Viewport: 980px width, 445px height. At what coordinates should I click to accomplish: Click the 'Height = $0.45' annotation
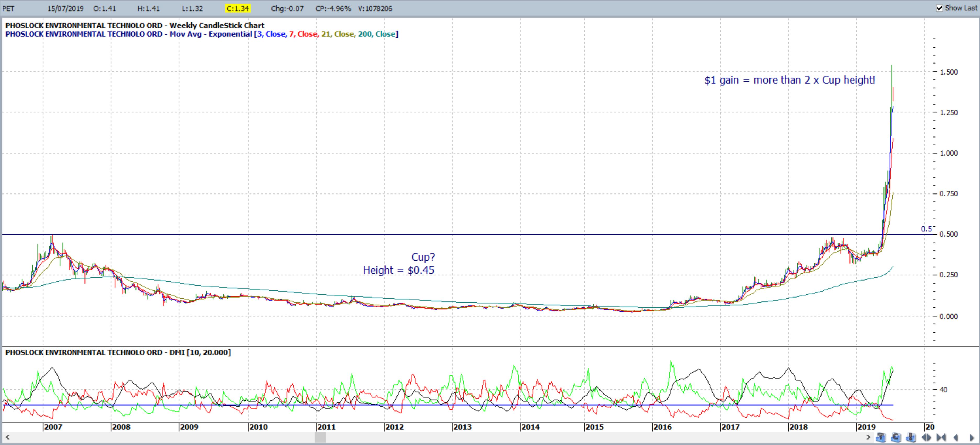coord(398,270)
